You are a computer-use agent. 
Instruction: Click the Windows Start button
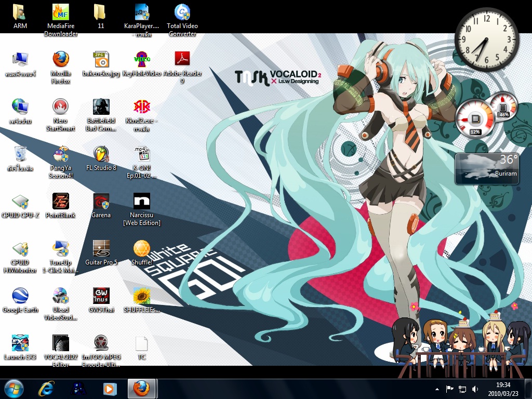click(x=14, y=389)
